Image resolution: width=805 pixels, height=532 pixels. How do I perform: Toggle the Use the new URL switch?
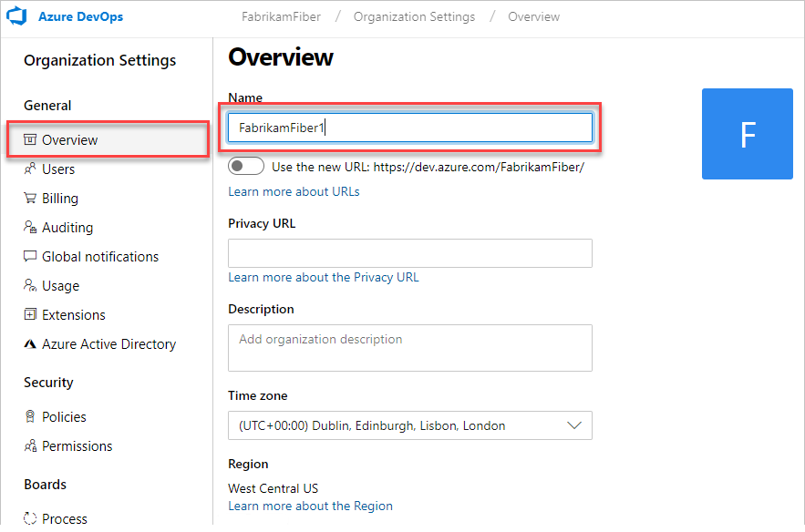pos(246,166)
